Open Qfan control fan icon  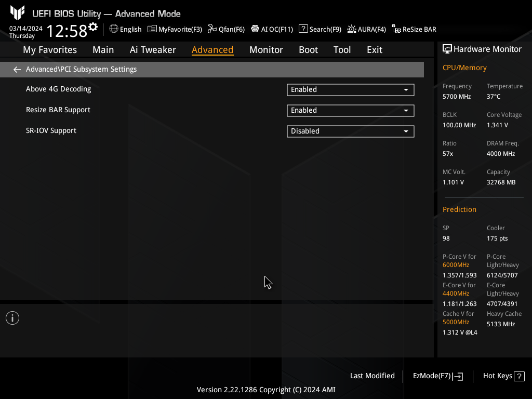[212, 29]
